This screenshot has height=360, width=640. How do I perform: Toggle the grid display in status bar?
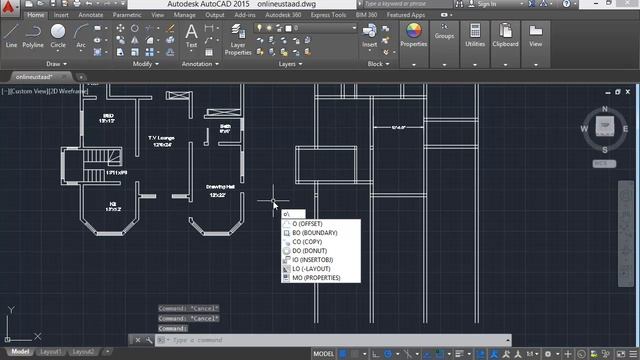(343, 354)
